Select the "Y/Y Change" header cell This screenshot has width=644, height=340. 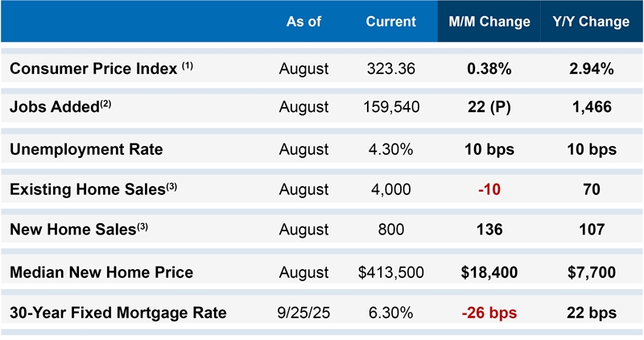pyautogui.click(x=591, y=22)
